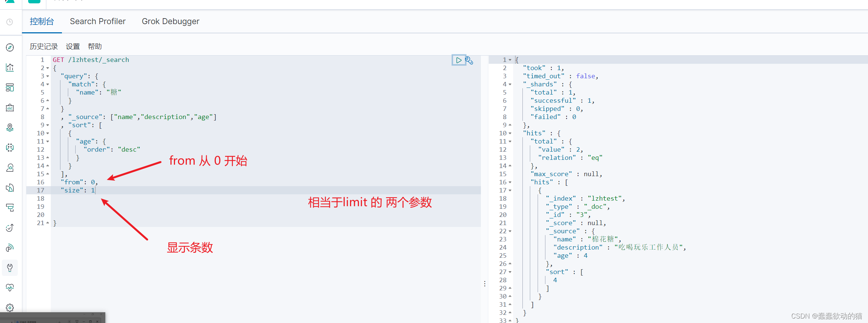The height and width of the screenshot is (323, 868).
Task: Click "took" : 1 in the response
Action: click(x=543, y=68)
